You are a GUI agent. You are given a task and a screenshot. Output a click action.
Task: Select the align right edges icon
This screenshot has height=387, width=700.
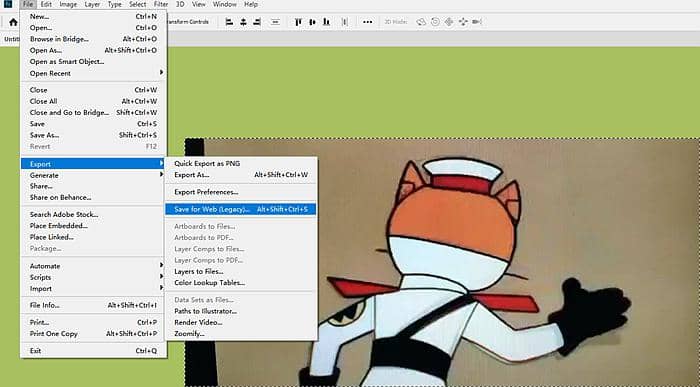(257, 22)
